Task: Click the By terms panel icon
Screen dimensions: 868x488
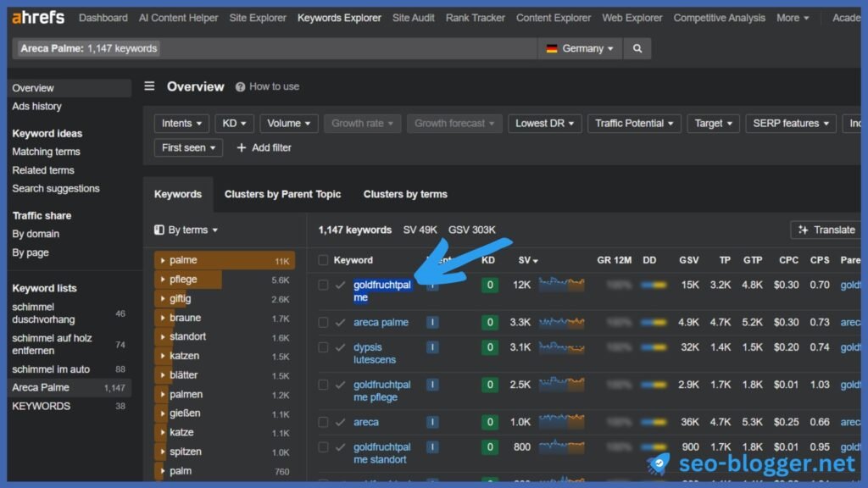Action: pos(159,230)
